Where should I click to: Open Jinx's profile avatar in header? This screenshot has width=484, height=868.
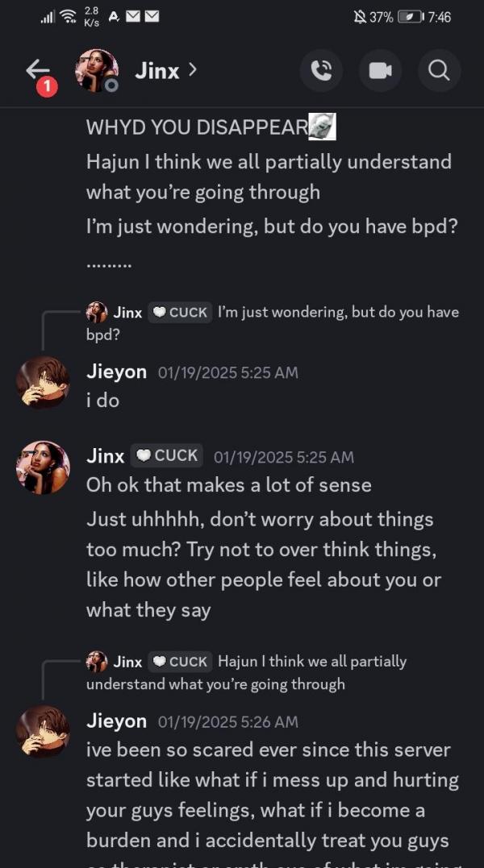[x=97, y=71]
